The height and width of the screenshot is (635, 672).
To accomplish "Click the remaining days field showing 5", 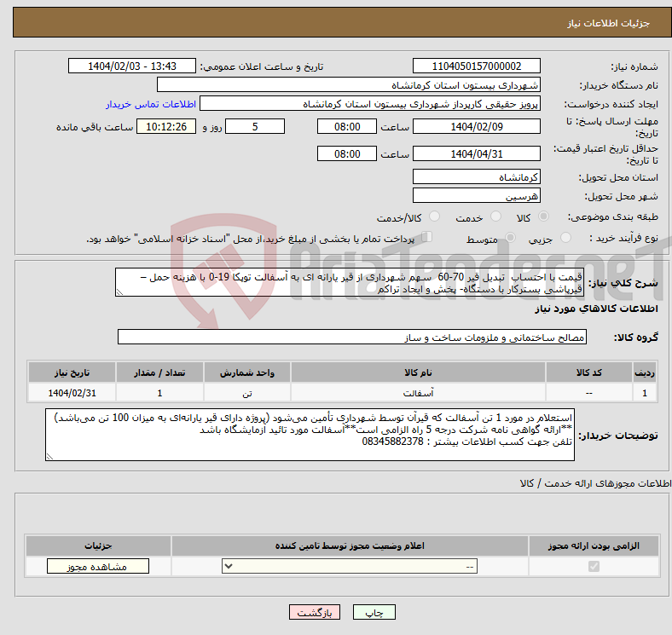I will 255,126.
